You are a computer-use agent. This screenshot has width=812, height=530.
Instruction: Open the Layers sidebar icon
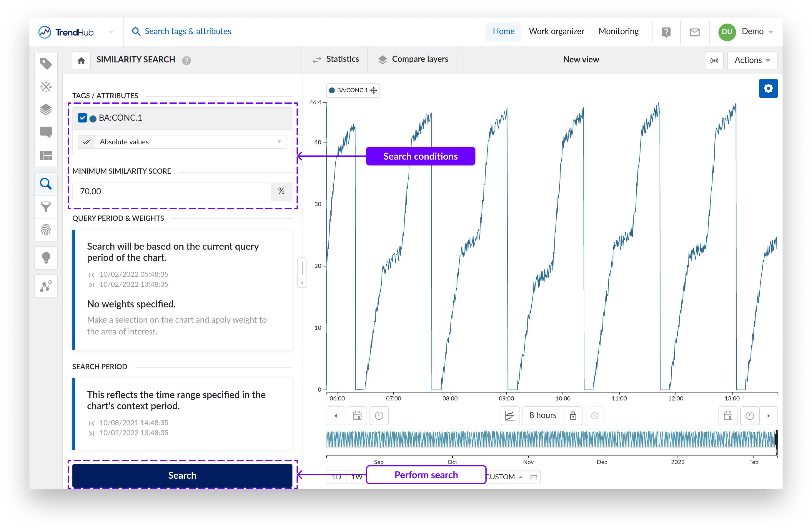pos(46,110)
